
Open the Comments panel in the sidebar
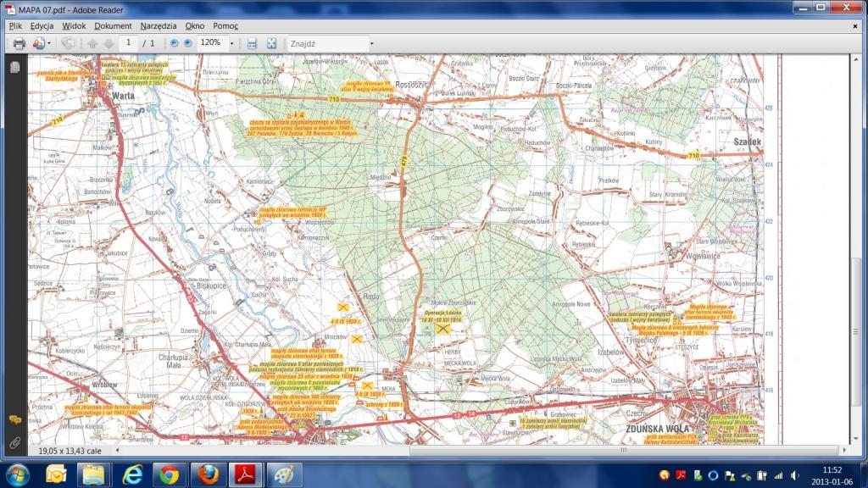pyautogui.click(x=15, y=420)
